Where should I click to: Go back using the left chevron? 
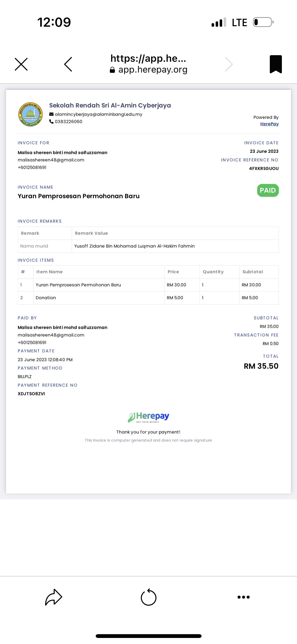click(68, 64)
